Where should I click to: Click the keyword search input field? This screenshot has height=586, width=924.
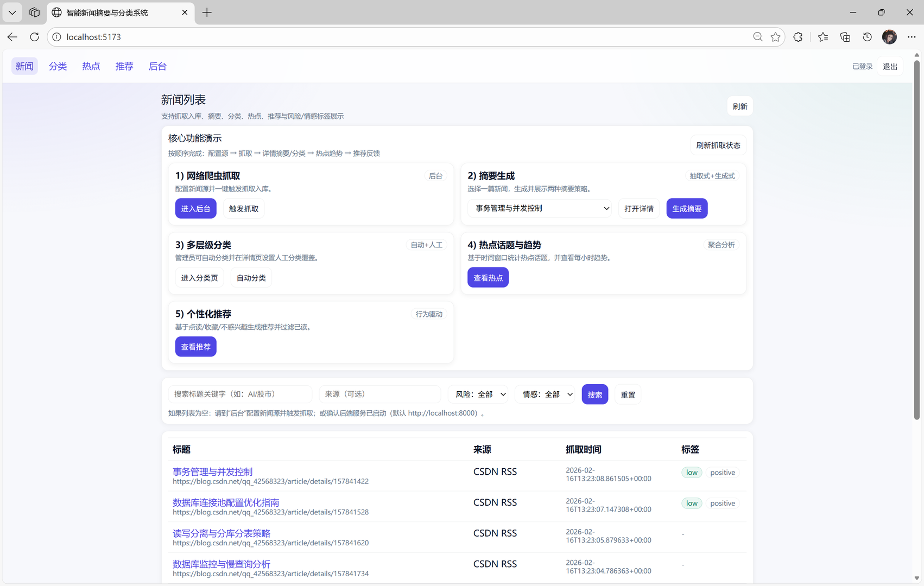tap(239, 394)
